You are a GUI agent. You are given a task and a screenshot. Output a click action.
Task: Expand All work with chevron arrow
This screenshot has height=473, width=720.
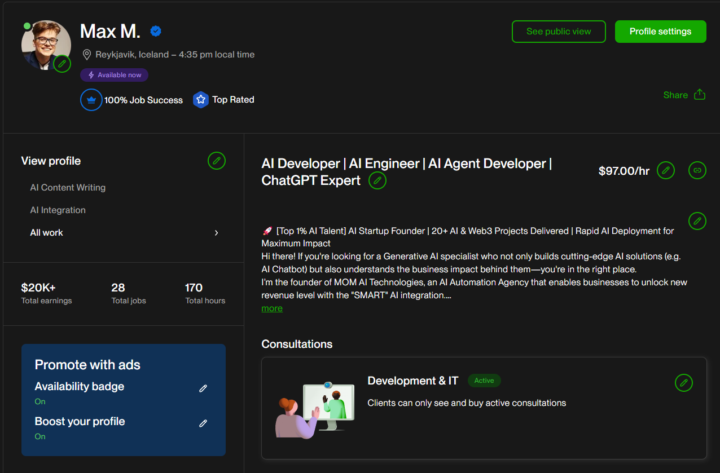(216, 233)
